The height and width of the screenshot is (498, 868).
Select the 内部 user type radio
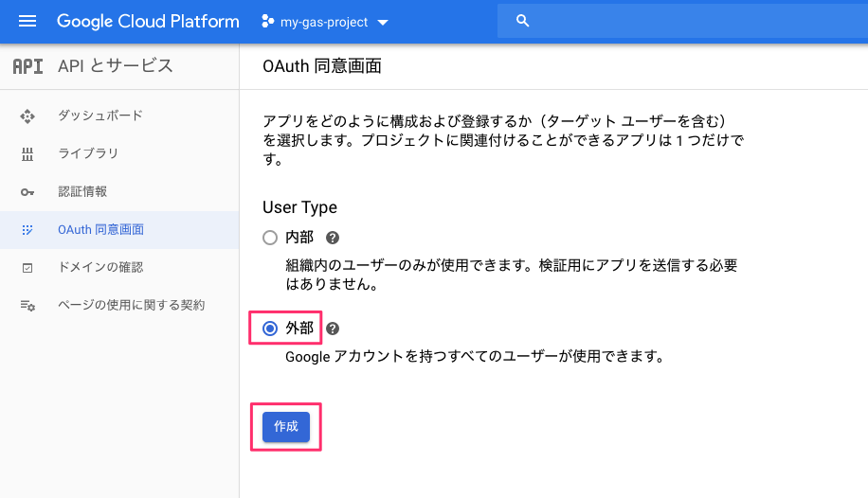pos(270,238)
